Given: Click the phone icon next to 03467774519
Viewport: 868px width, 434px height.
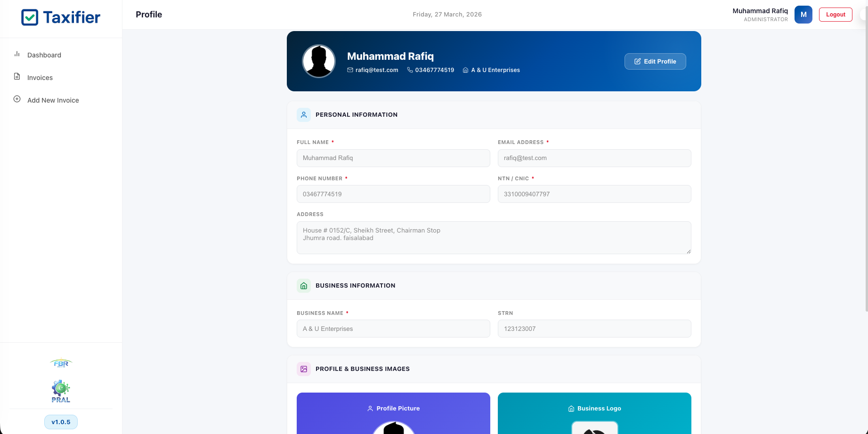Looking at the screenshot, I should point(410,70).
